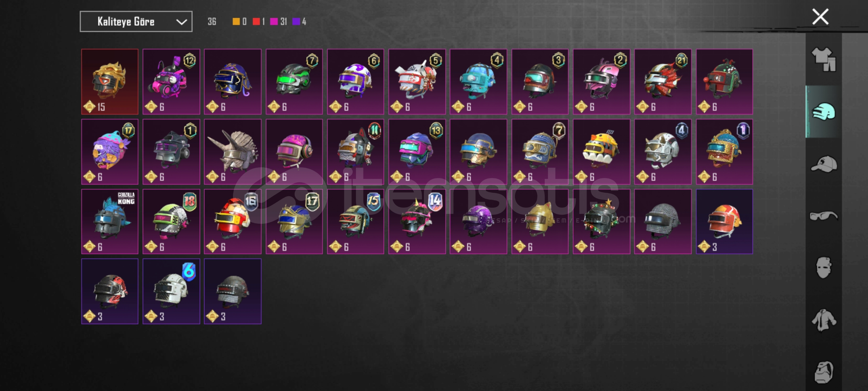Pick the triceratops horned helmet skin
868x391 pixels.
[233, 152]
